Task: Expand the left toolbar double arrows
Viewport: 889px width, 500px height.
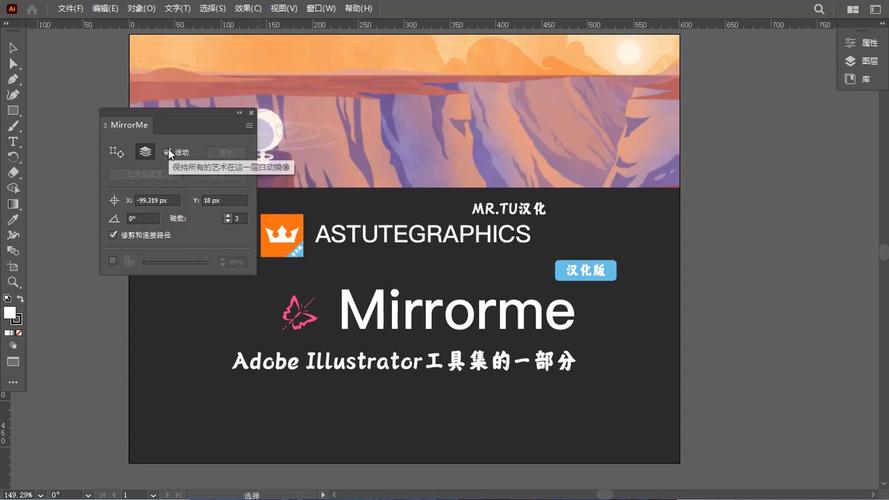Action: (6, 23)
